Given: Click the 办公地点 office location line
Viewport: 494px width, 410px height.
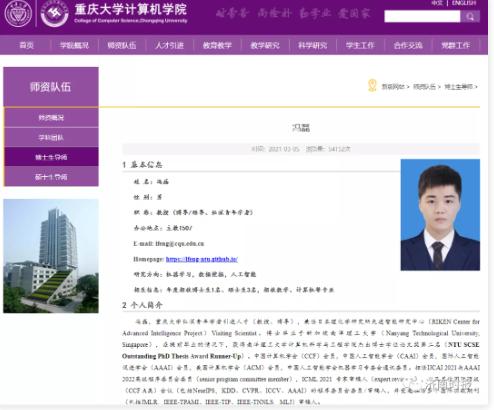Looking at the screenshot, I should (163, 228).
